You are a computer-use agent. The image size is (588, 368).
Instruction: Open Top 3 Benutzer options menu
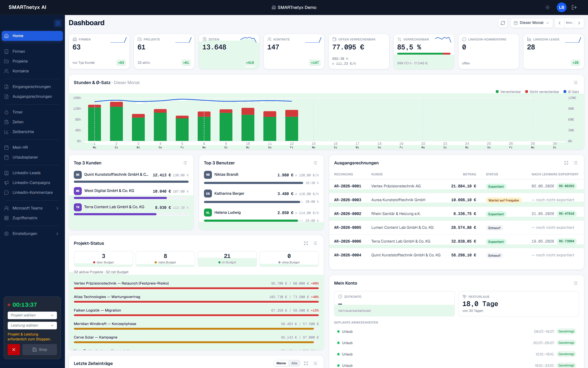[x=315, y=163]
